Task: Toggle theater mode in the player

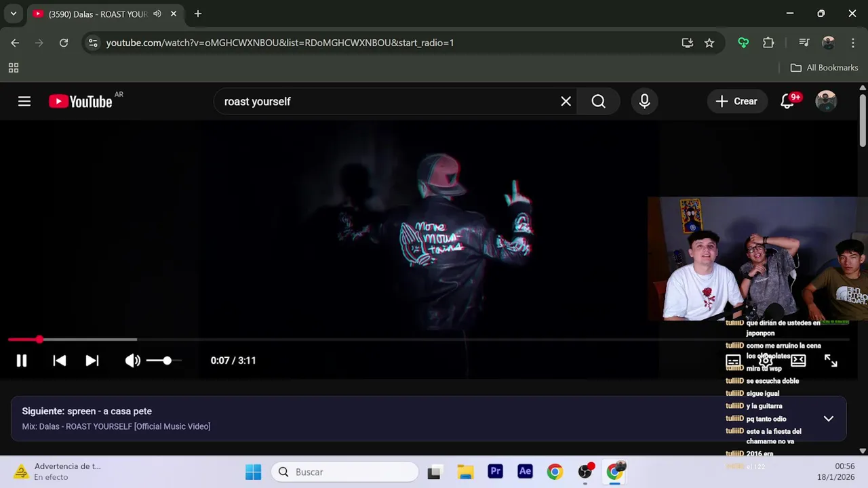Action: pos(798,361)
